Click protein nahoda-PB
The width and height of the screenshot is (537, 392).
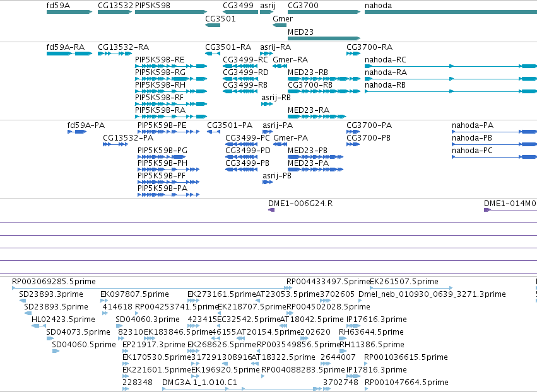click(x=472, y=138)
